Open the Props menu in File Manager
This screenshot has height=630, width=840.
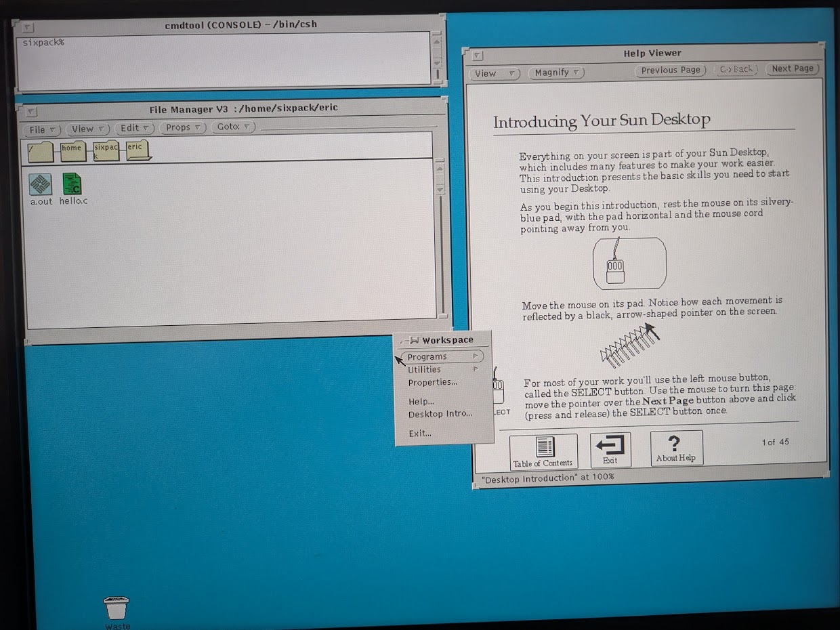coord(183,127)
